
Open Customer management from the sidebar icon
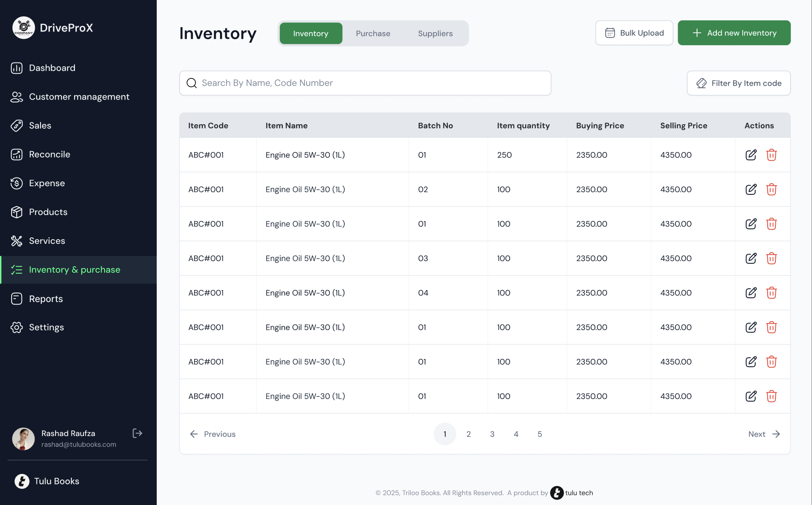click(x=17, y=97)
